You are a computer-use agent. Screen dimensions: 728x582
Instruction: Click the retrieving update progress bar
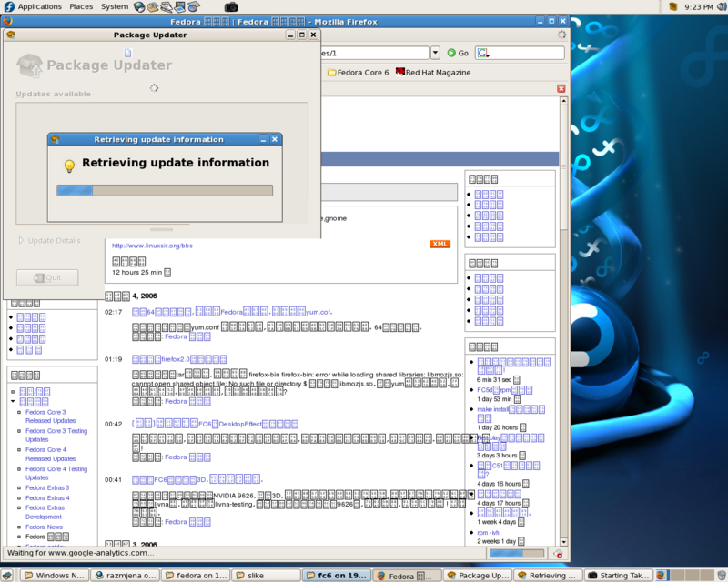coord(165,190)
